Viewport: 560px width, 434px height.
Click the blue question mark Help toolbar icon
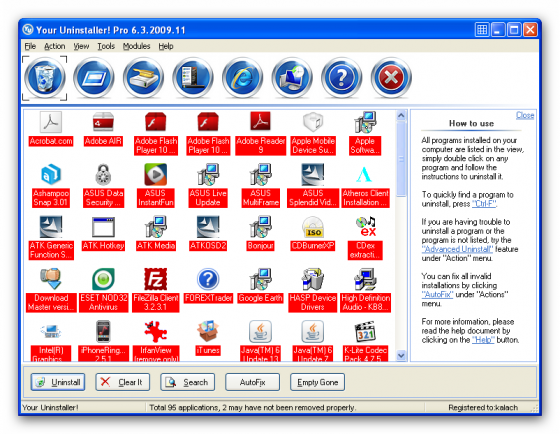click(x=341, y=78)
